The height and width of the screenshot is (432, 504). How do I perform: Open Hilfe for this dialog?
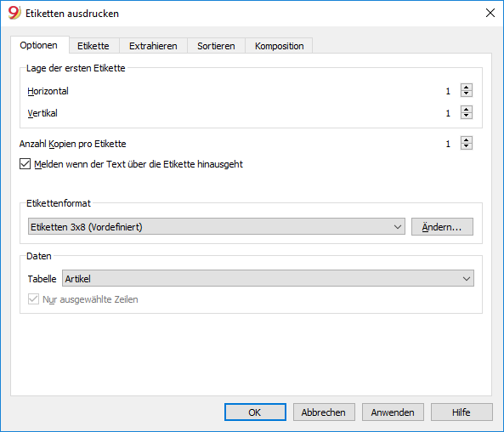(x=462, y=412)
